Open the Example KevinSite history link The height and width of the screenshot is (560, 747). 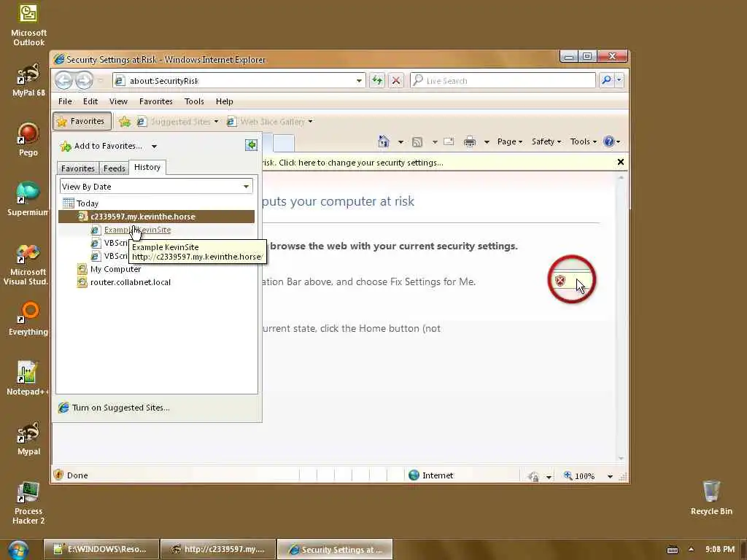coord(137,230)
